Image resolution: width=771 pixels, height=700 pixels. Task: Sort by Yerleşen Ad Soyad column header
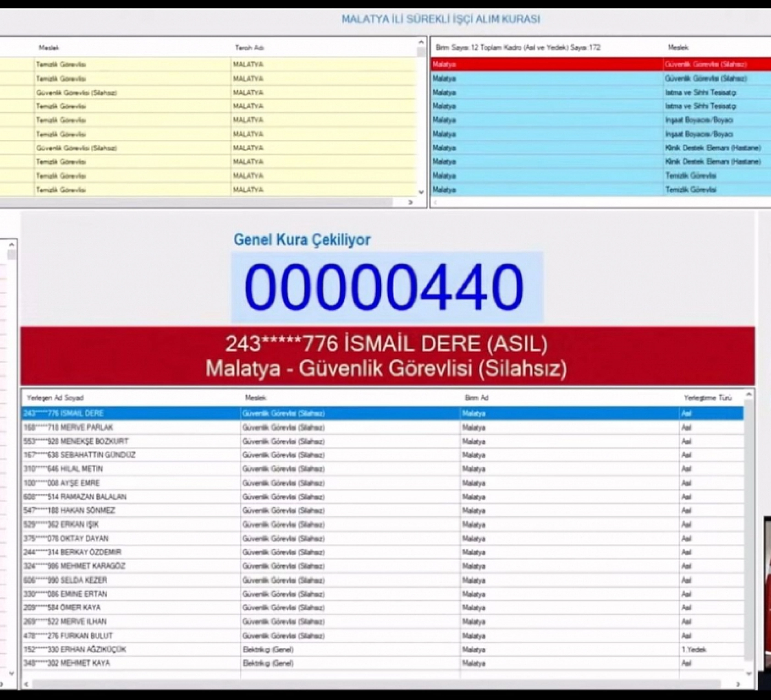55,398
